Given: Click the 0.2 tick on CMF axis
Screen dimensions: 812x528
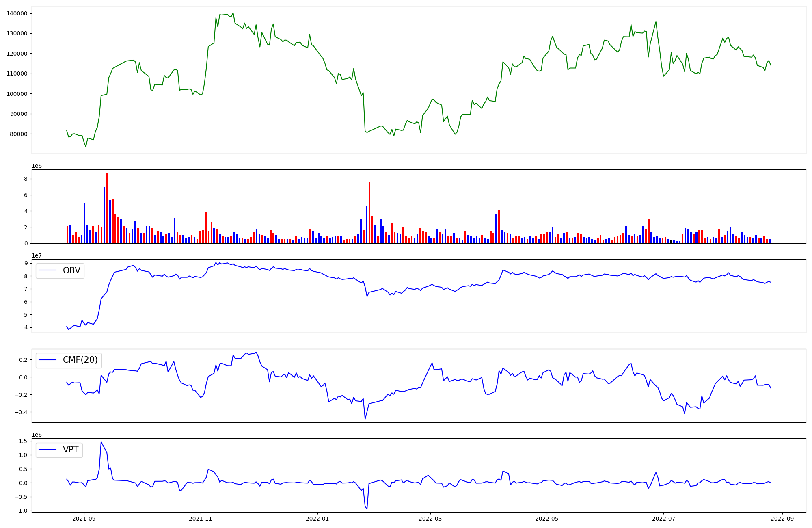Looking at the screenshot, I should [23, 360].
